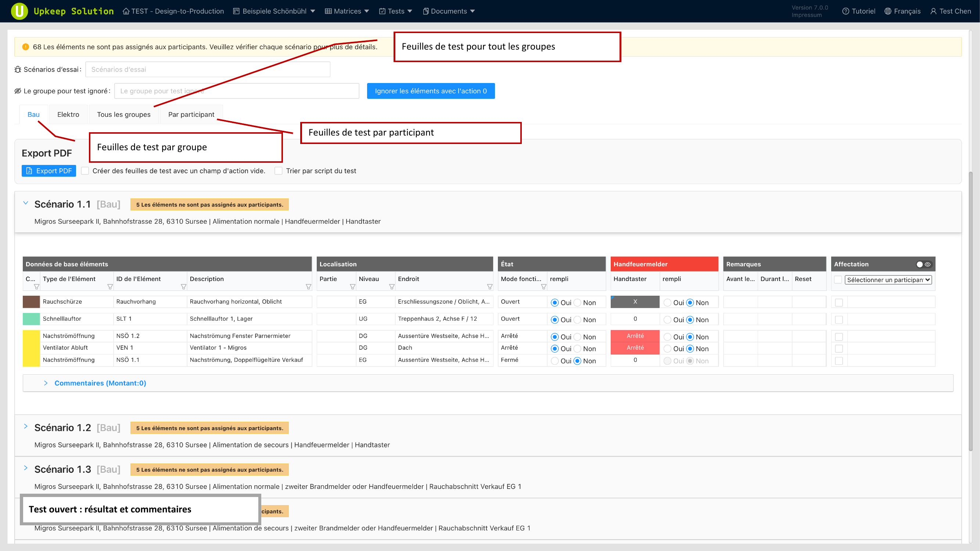
Task: Click filter icon in Description column
Action: pos(308,287)
